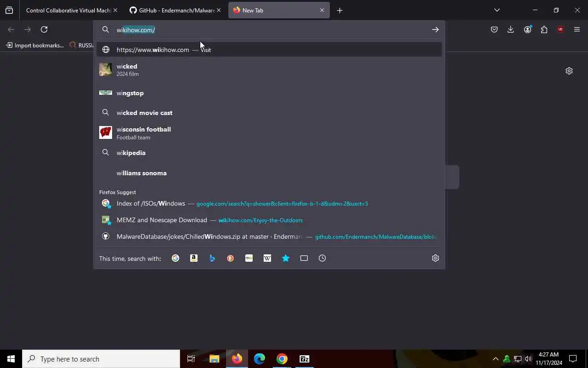Click the Go arrow in address bar

click(x=435, y=30)
